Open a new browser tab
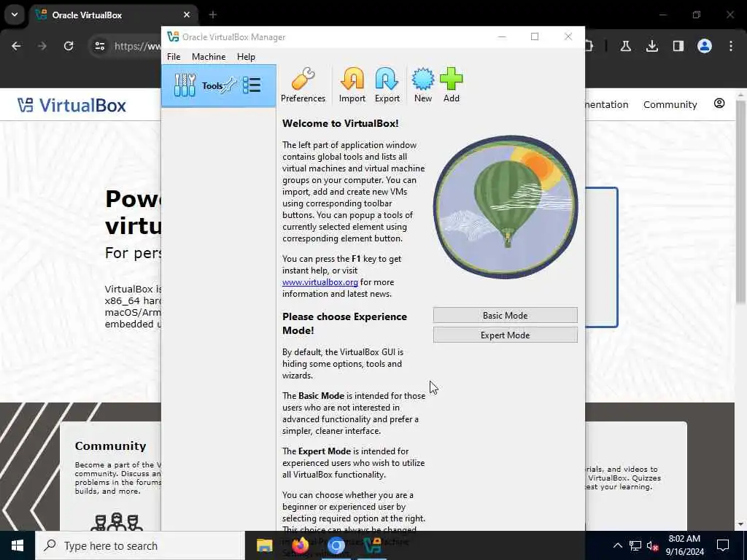Viewport: 747px width, 560px height. [213, 15]
